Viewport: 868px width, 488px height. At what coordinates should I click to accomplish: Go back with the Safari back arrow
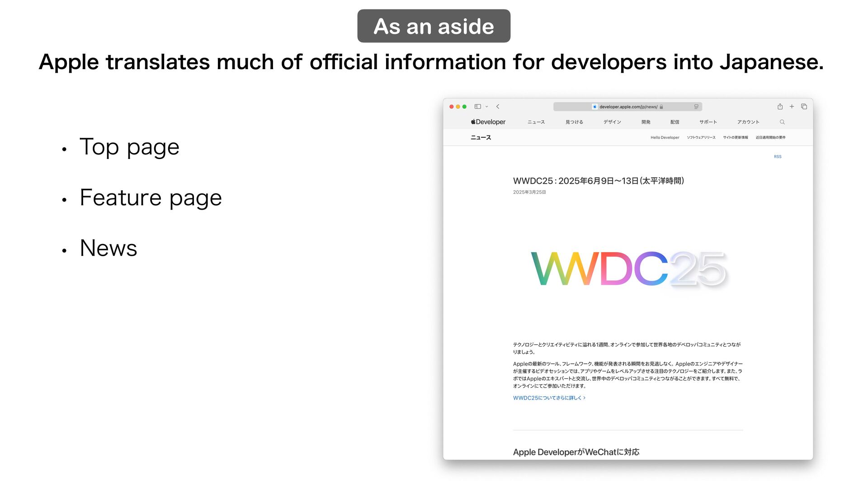point(498,107)
